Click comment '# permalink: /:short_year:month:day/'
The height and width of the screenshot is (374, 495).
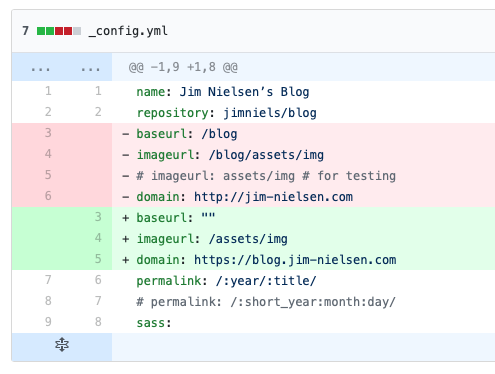click(266, 302)
